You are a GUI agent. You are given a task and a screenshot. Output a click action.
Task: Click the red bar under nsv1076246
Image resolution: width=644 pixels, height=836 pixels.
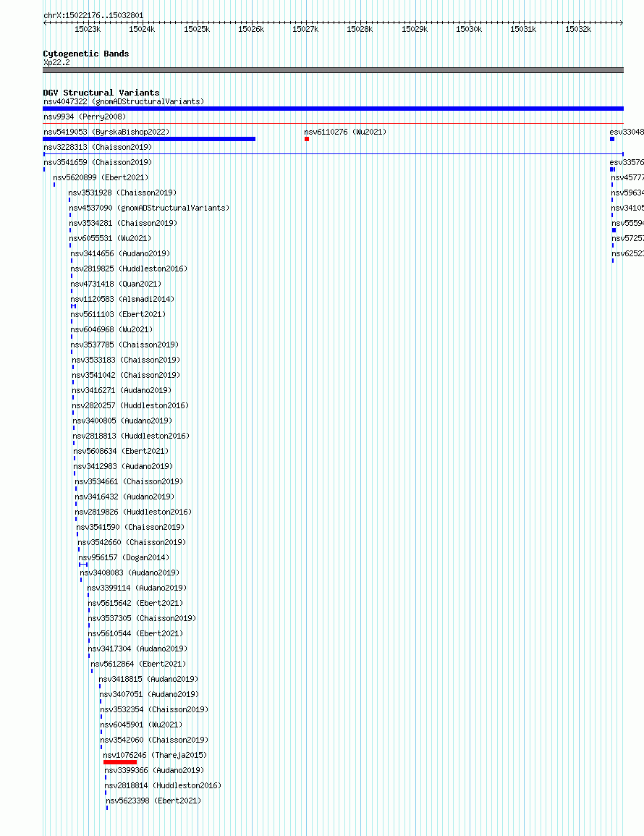(120, 762)
